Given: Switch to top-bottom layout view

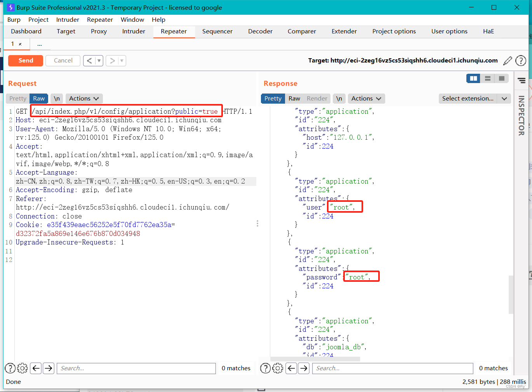Looking at the screenshot, I should tap(488, 78).
